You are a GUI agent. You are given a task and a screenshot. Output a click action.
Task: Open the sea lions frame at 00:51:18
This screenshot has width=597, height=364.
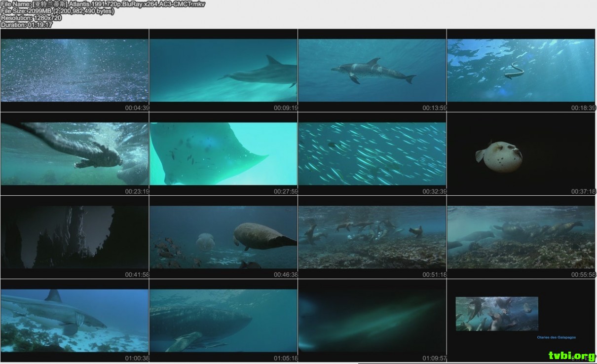coord(373,237)
